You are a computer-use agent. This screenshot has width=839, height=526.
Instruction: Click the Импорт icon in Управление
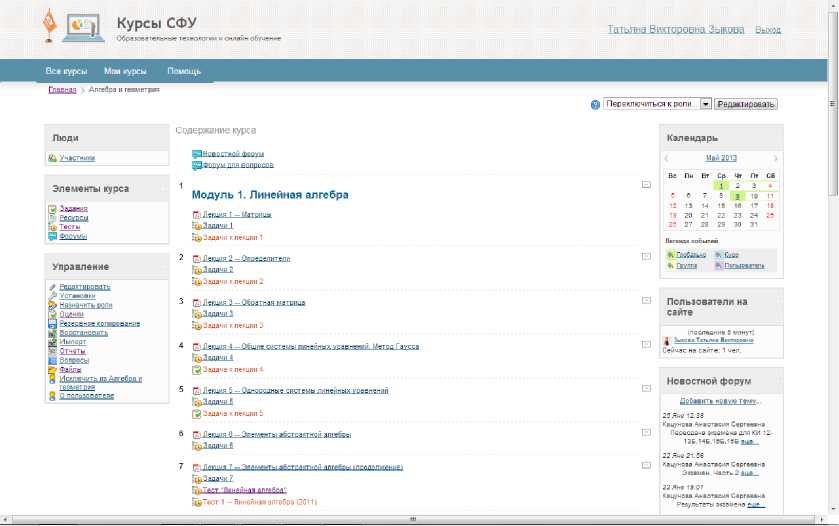pos(52,341)
